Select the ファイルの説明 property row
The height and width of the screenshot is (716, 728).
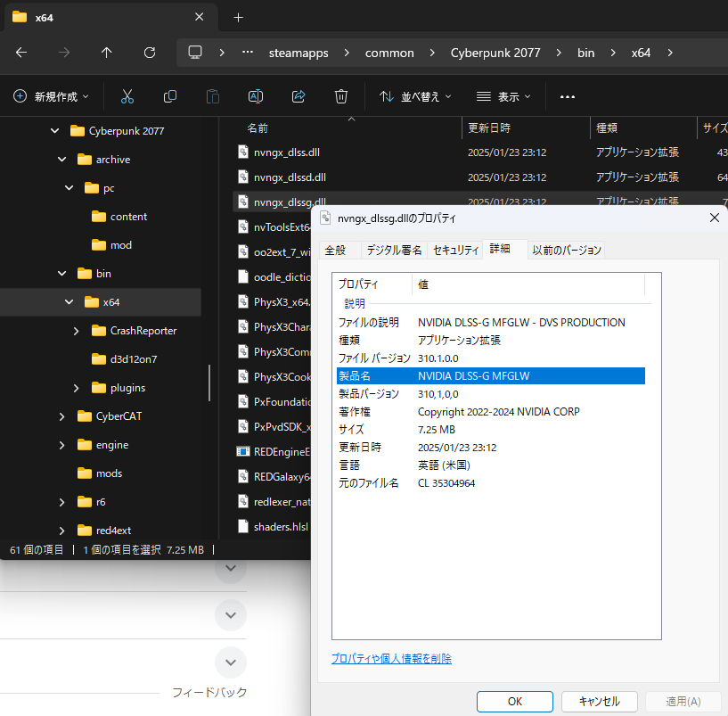[x=491, y=323]
